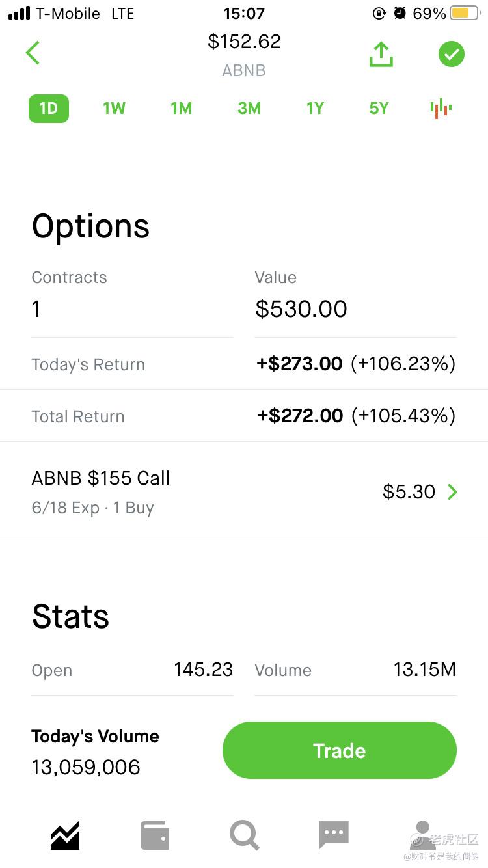Screen dimensions: 488x868
Task: Open the ABNB $155 Call position
Action: tap(101, 491)
